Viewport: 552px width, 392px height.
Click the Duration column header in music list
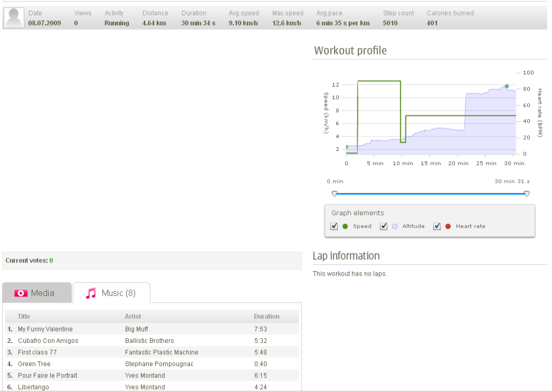coord(267,317)
